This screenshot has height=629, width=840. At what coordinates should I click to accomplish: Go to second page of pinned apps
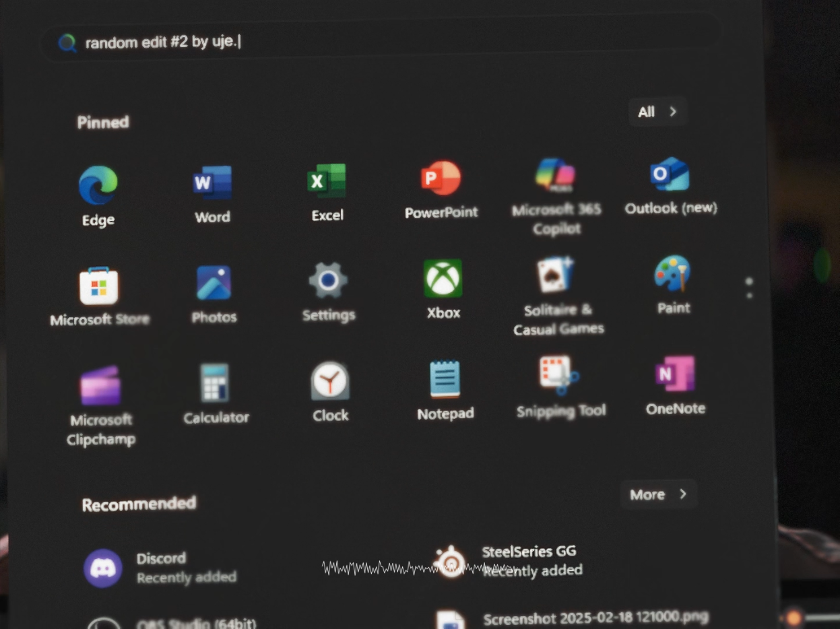click(750, 295)
